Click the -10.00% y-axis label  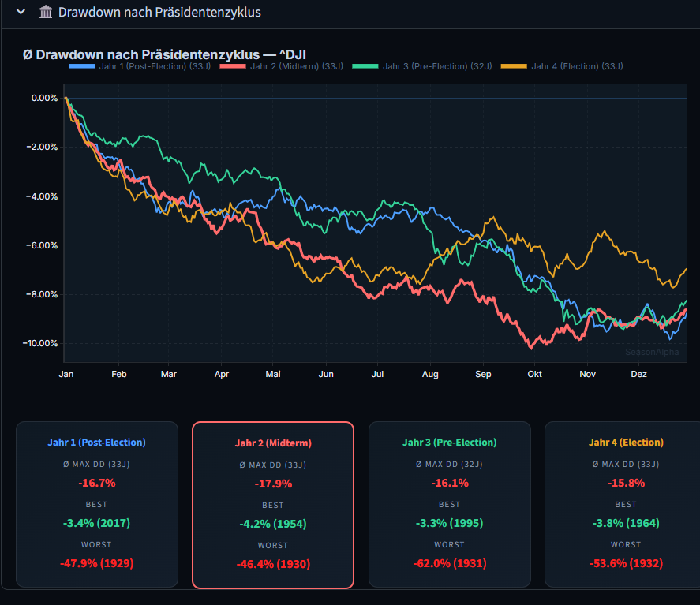coord(40,343)
